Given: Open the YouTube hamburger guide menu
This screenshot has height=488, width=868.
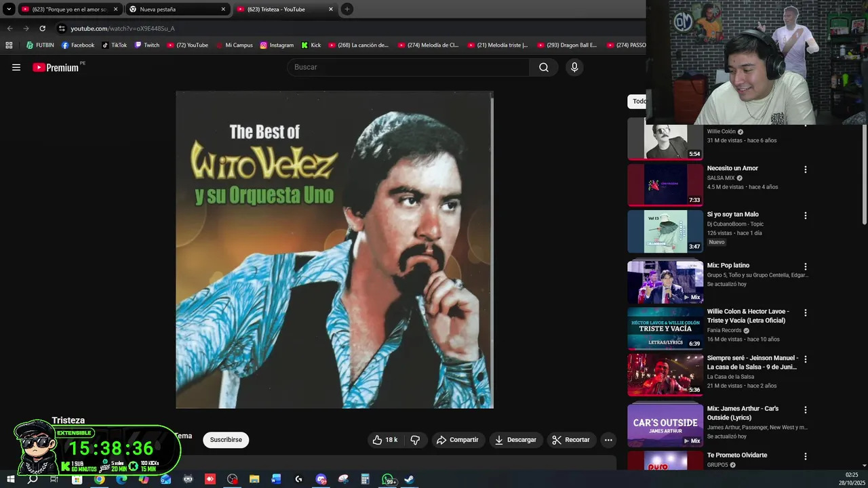Looking at the screenshot, I should pos(16,67).
